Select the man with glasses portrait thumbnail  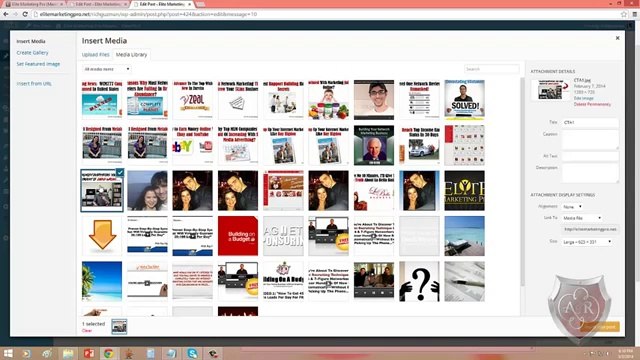click(x=374, y=100)
